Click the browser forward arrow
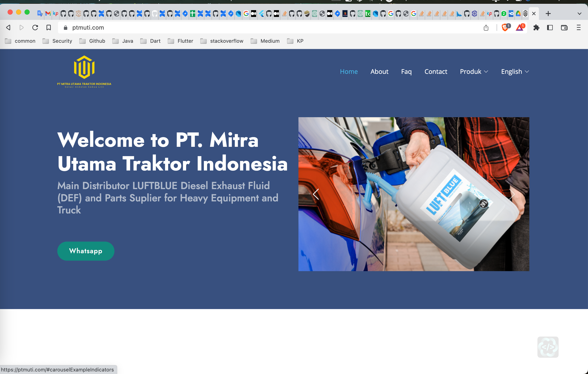This screenshot has height=374, width=588. tap(22, 27)
